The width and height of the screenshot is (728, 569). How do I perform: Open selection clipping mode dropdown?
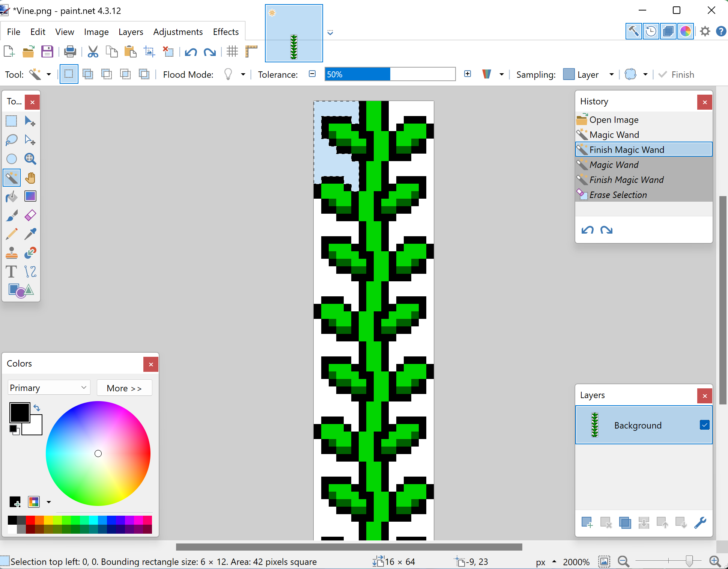pyautogui.click(x=645, y=74)
